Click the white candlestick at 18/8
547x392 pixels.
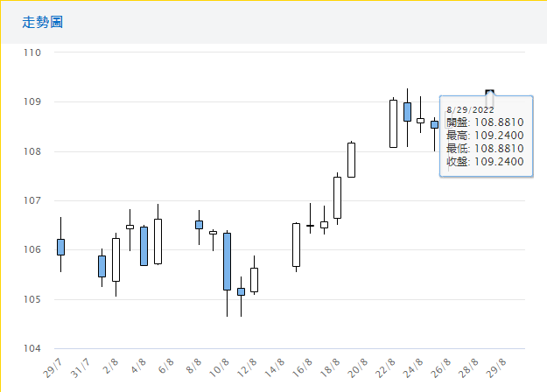point(337,198)
